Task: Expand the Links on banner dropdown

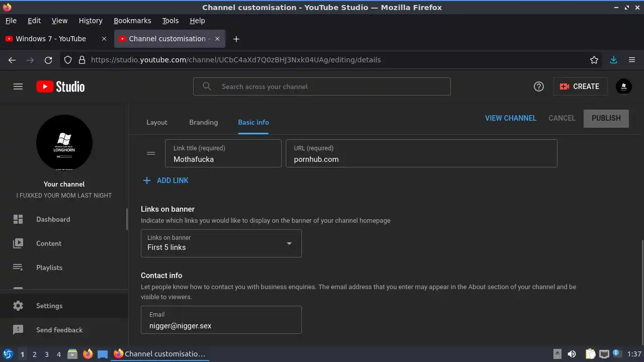Action: click(221, 243)
